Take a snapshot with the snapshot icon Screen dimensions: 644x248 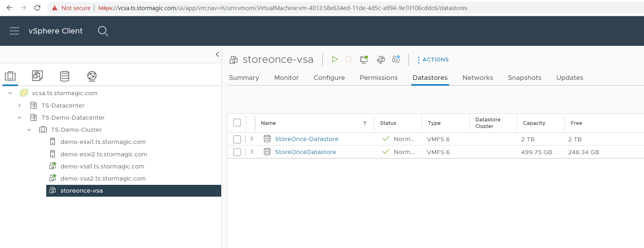coord(396,59)
